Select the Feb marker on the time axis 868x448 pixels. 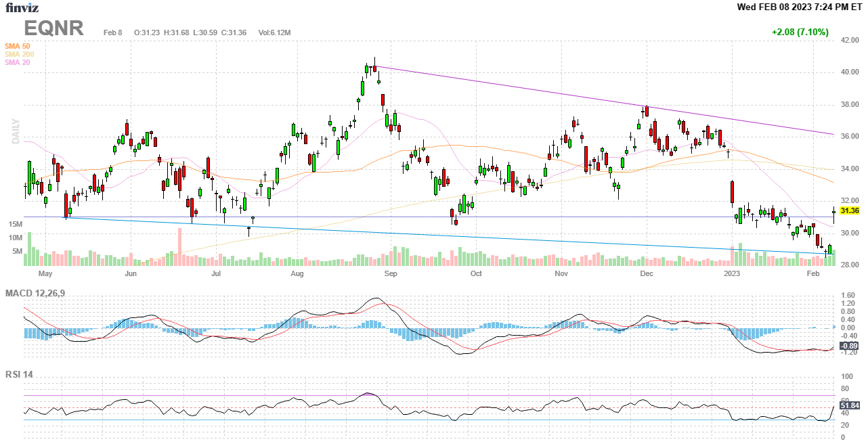813,274
